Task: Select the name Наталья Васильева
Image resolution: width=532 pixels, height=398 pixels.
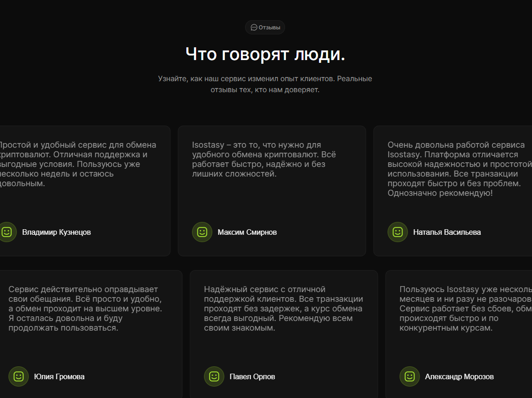Action: 447,232
